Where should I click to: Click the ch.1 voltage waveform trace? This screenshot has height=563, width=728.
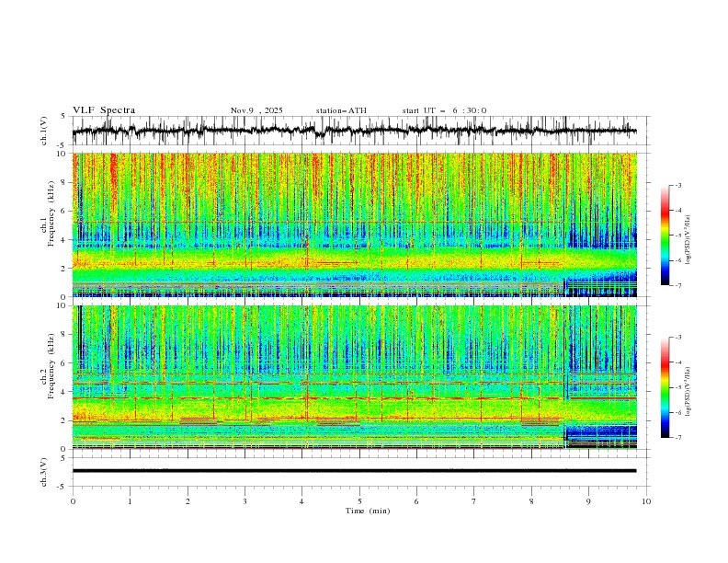point(354,131)
